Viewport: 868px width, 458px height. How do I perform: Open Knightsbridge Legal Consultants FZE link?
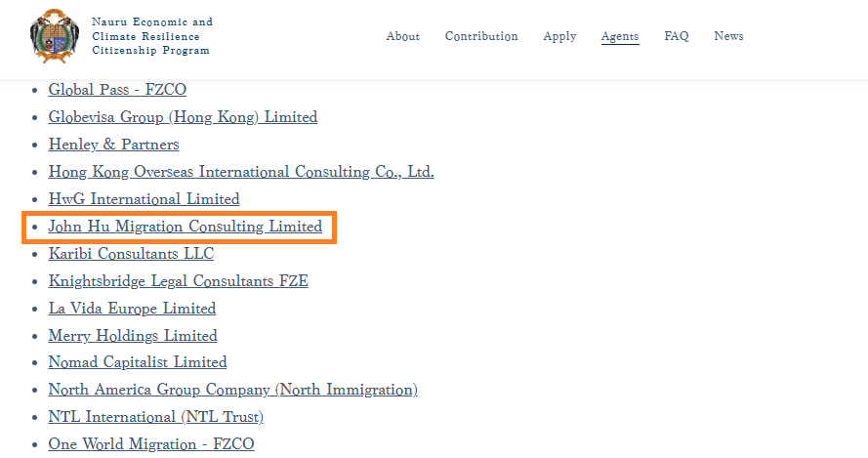[x=178, y=281]
